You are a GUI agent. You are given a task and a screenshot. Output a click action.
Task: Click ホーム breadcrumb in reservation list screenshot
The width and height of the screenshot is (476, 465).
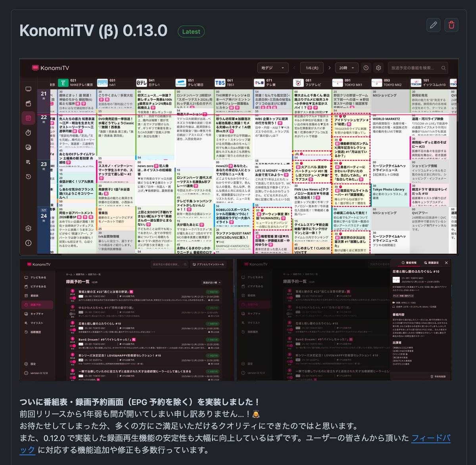(69, 274)
